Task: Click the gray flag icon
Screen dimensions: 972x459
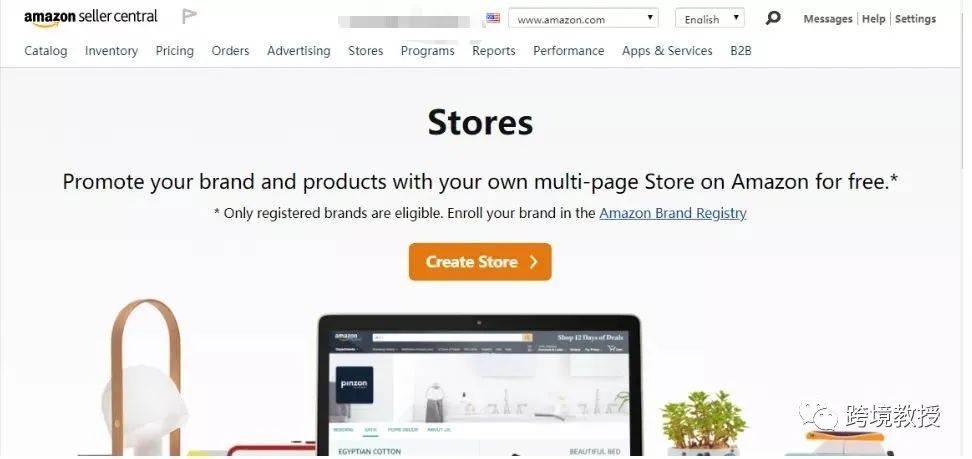Action: [x=189, y=17]
